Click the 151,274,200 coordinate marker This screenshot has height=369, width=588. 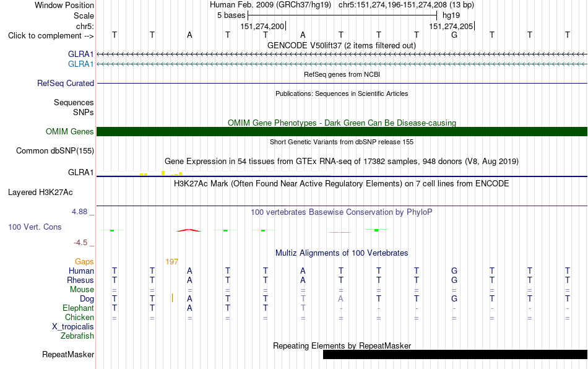[x=262, y=26]
